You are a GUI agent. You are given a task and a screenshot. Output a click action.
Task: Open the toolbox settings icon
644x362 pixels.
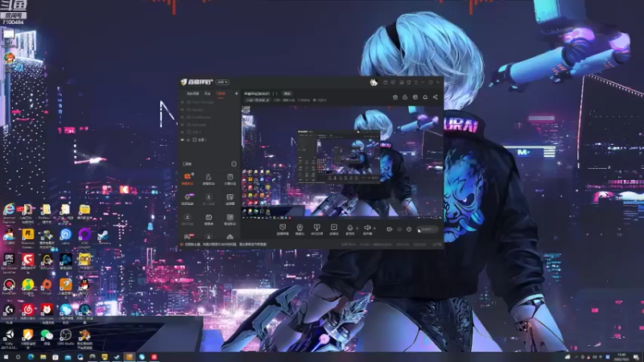[x=233, y=164]
